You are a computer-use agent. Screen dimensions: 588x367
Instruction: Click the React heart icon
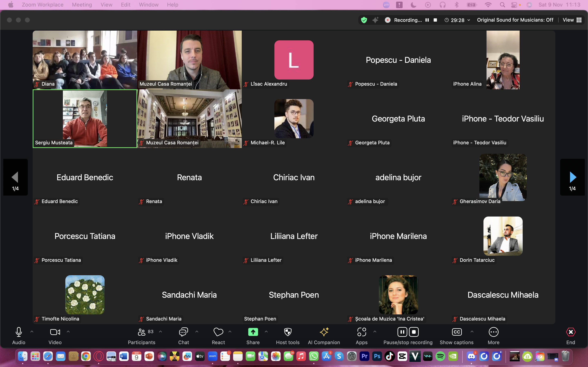click(x=218, y=332)
